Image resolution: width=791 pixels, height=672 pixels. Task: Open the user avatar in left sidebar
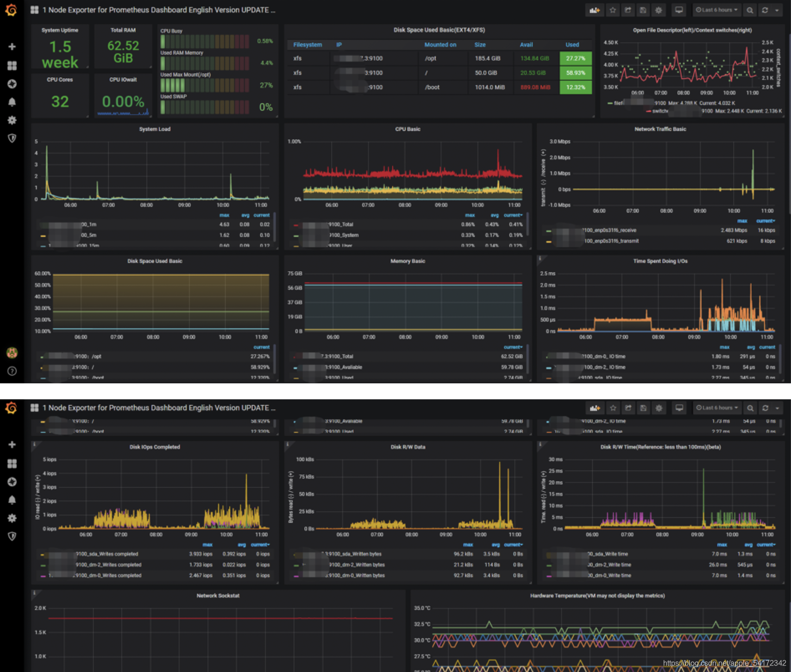click(x=12, y=353)
